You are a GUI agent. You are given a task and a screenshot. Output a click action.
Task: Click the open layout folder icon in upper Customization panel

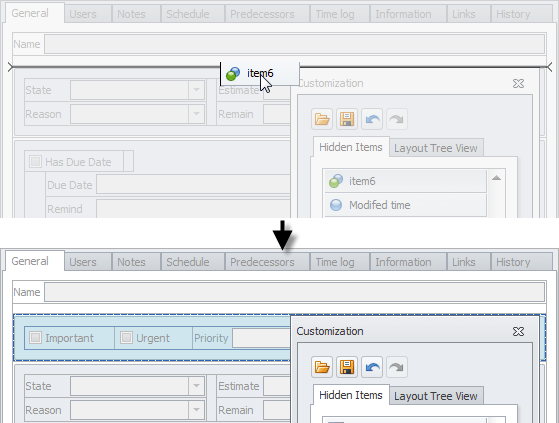[x=322, y=119]
